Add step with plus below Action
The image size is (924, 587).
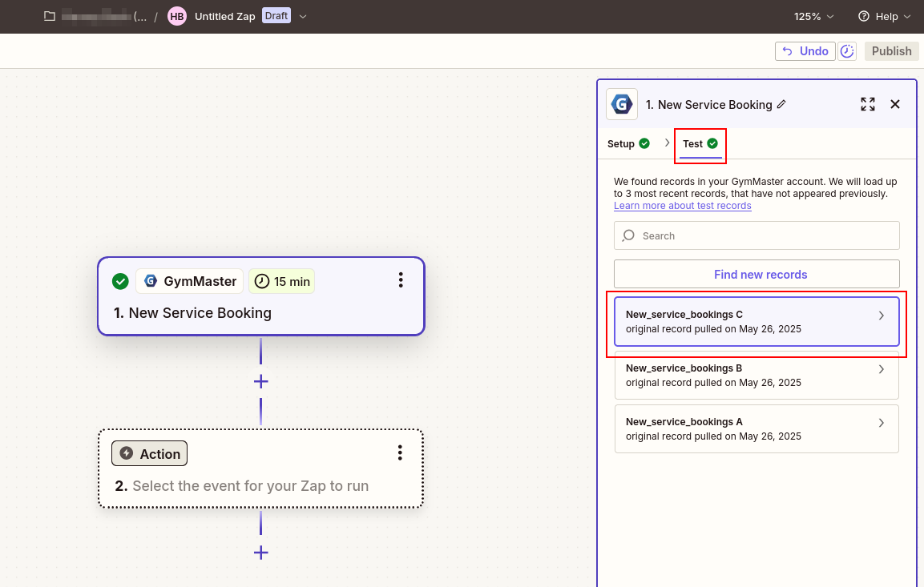click(261, 553)
